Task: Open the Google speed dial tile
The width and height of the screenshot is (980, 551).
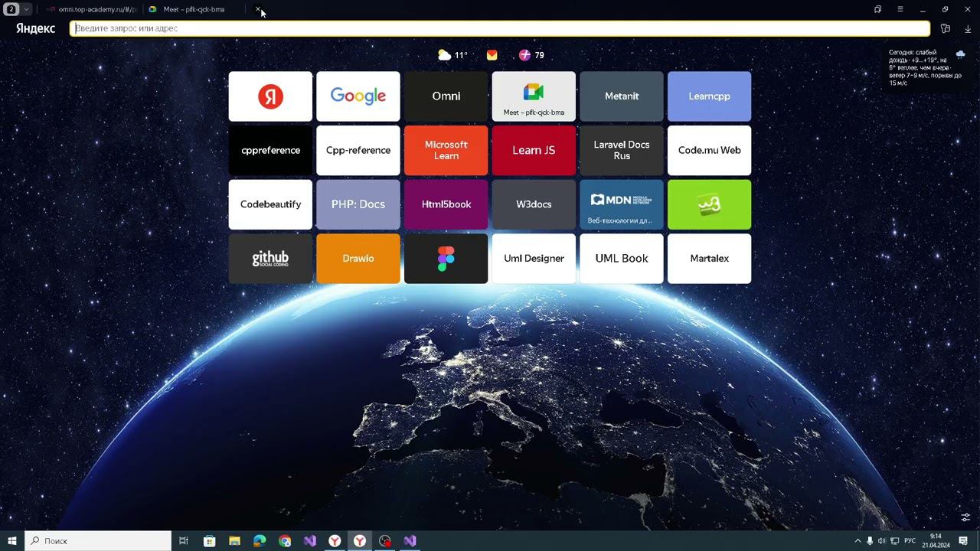Action: [x=358, y=96]
